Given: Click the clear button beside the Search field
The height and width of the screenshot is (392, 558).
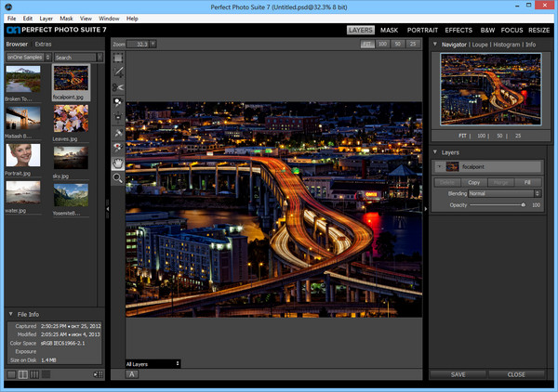Looking at the screenshot, I should pos(100,58).
